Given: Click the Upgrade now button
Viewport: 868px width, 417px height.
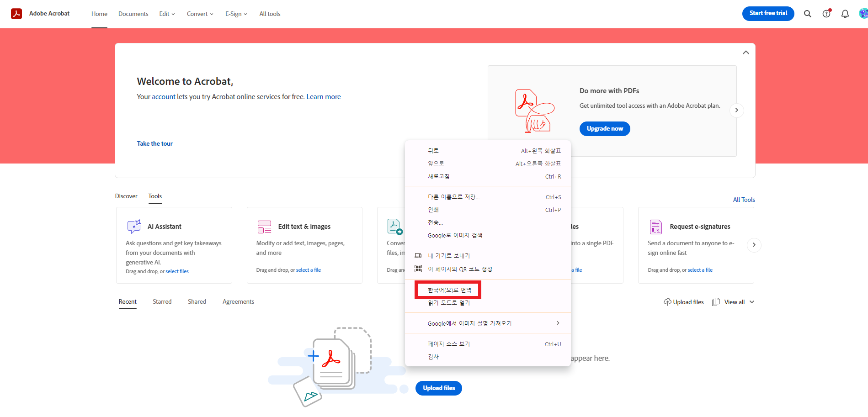Looking at the screenshot, I should pos(604,128).
